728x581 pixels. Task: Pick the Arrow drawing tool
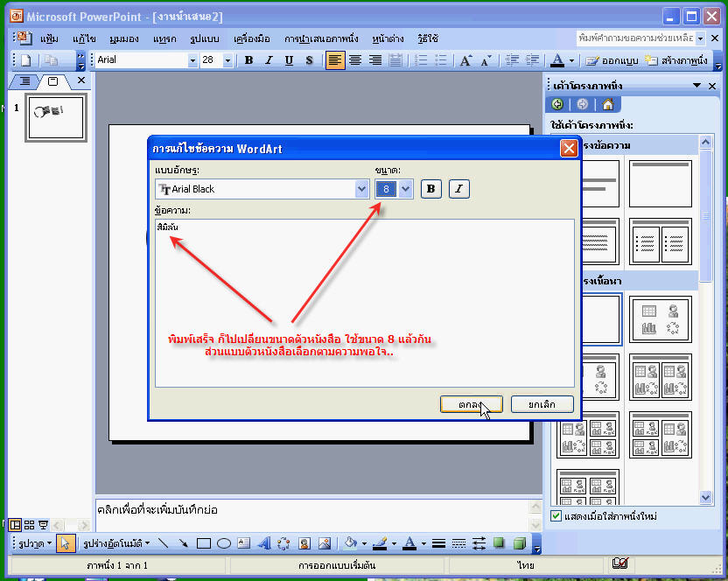click(184, 542)
